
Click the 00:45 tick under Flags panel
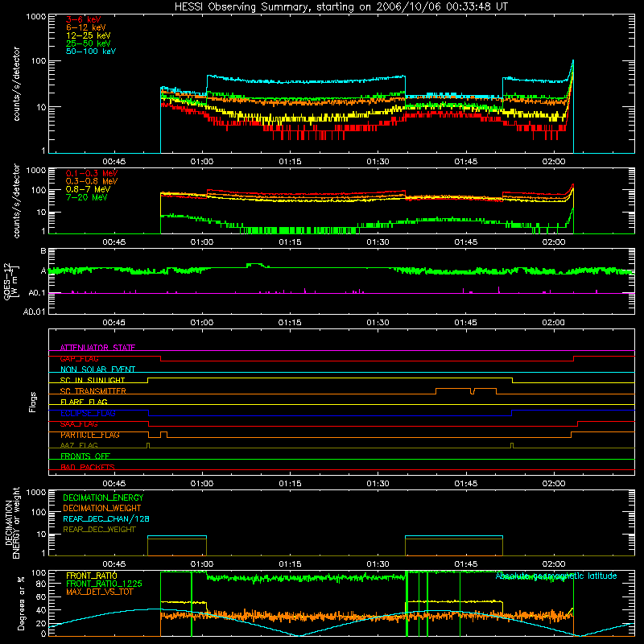click(114, 484)
